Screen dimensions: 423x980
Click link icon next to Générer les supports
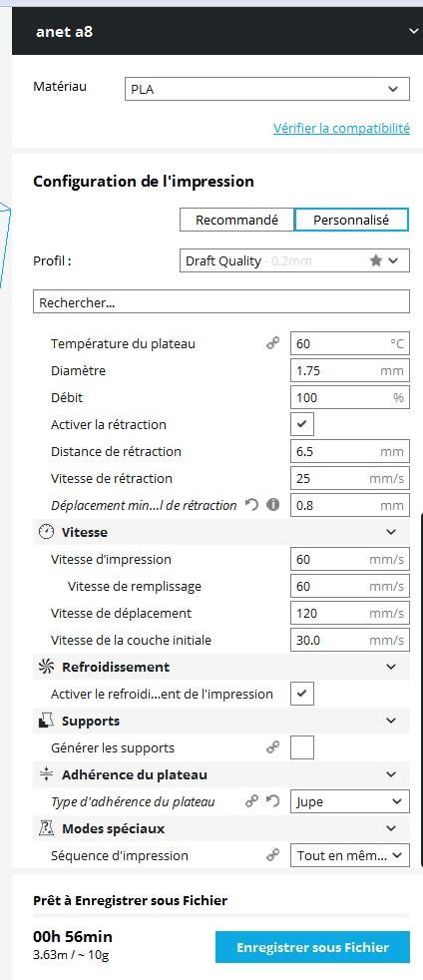(272, 747)
